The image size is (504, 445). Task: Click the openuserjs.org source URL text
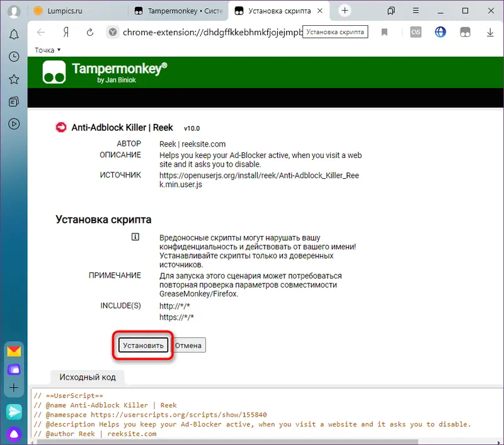click(259, 180)
